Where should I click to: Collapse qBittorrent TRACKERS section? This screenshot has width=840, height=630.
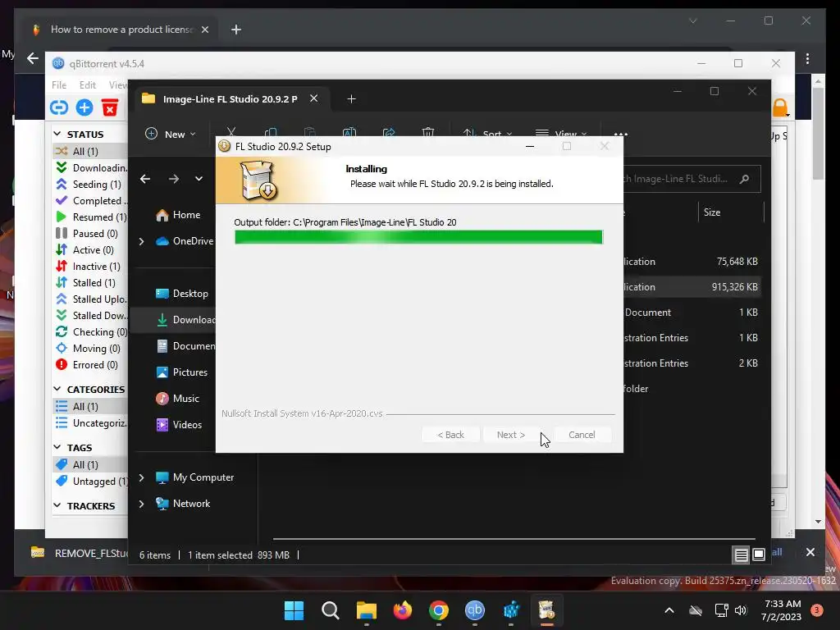57,505
